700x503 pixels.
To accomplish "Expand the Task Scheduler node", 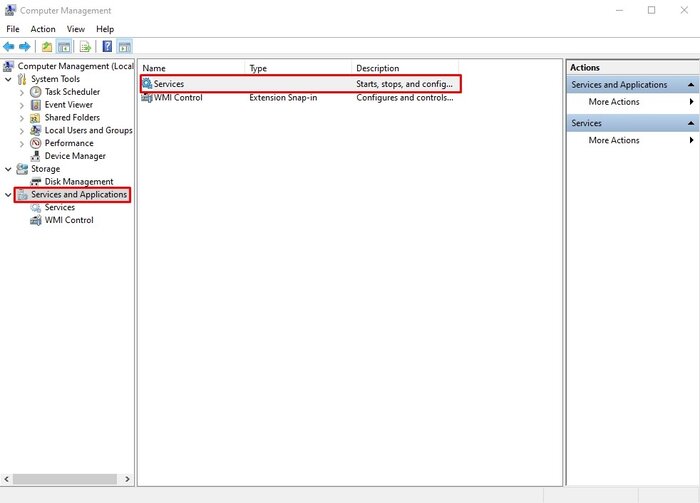I will (x=21, y=92).
